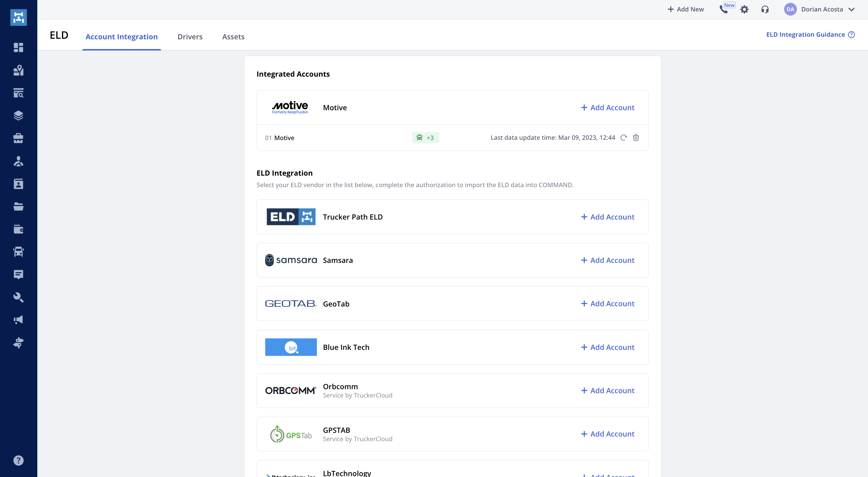Click the headset support icon

tap(765, 9)
